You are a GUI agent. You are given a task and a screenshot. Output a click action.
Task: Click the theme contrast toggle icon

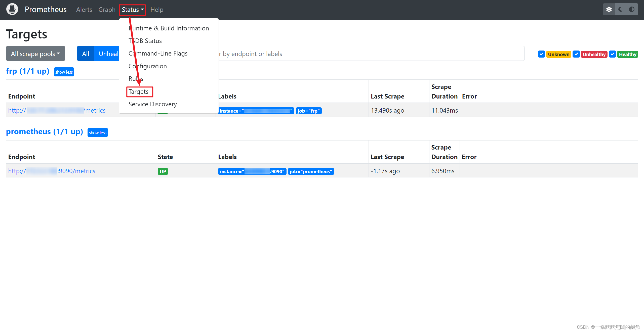[x=632, y=9]
